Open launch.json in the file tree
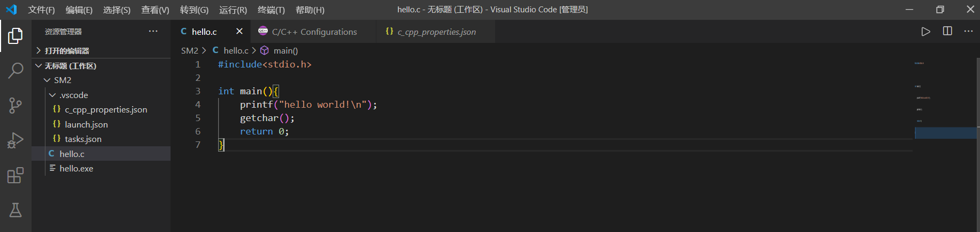Viewport: 980px width, 232px height. point(86,124)
